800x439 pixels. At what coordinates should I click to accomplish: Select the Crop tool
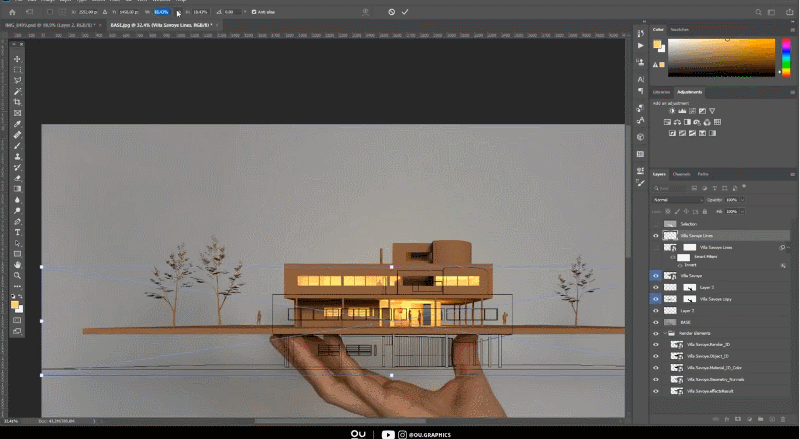point(18,102)
